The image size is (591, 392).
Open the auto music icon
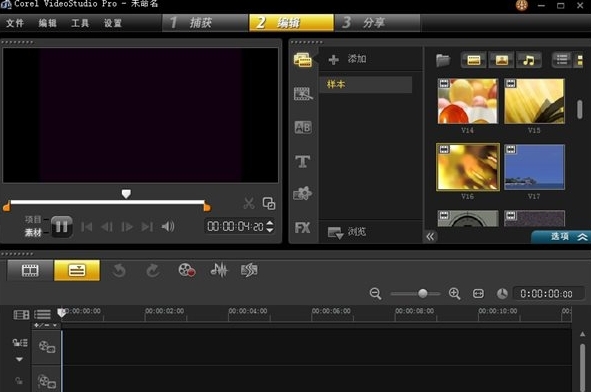point(249,270)
